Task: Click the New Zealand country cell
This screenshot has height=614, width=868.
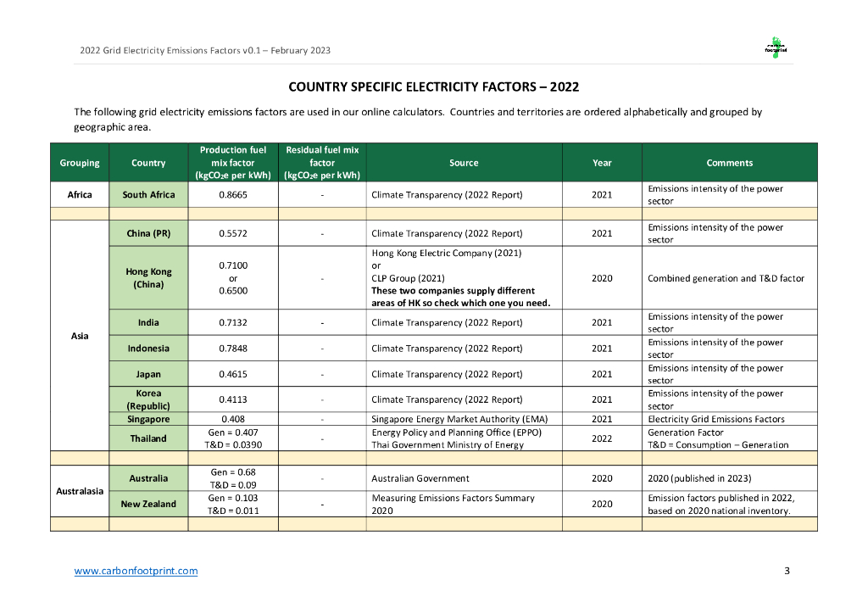Action: point(148,504)
